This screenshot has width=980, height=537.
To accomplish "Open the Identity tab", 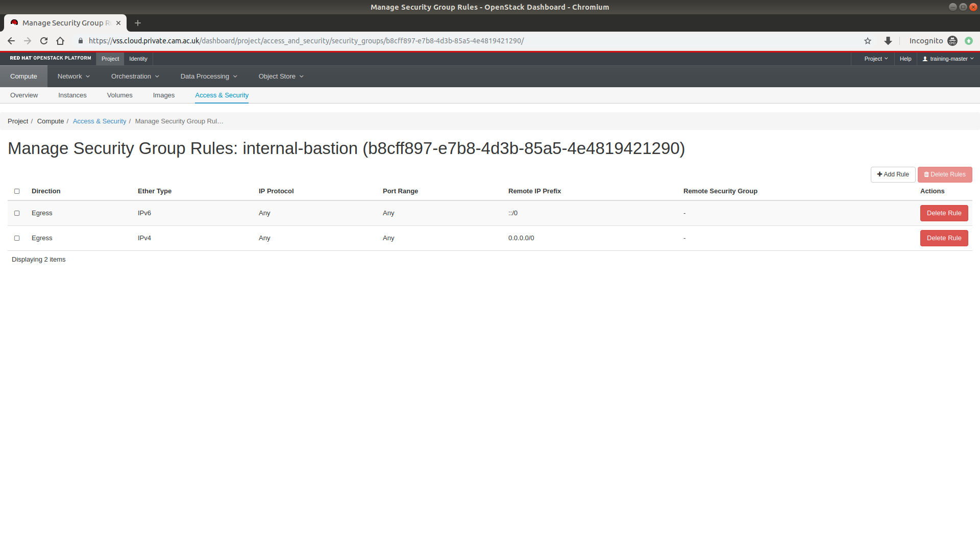I will click(x=138, y=59).
